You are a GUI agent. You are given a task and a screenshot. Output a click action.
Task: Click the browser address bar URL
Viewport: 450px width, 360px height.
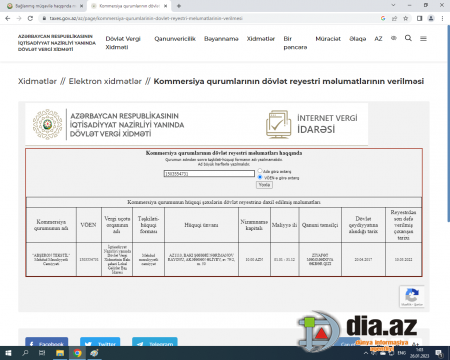click(x=146, y=18)
